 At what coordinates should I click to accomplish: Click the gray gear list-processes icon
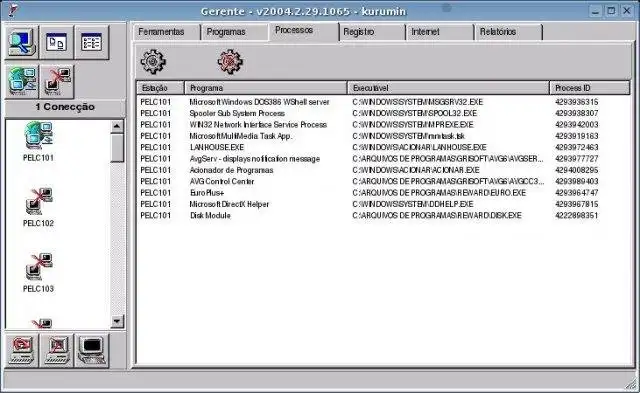pos(153,62)
